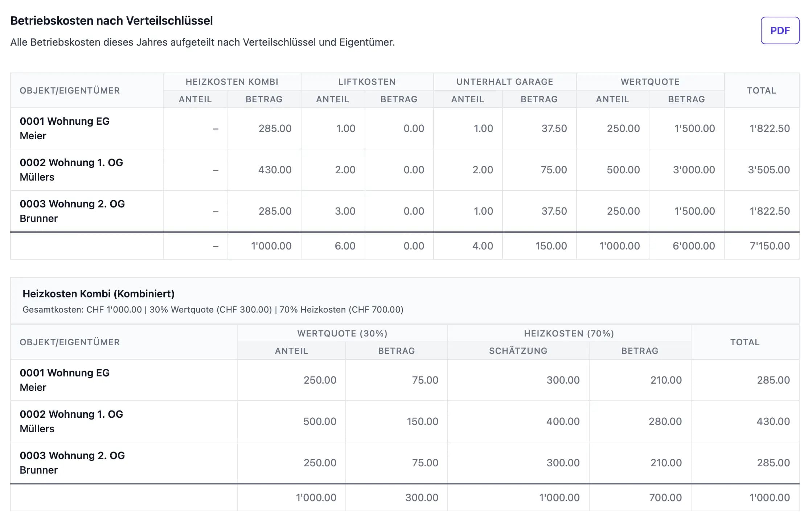Click the Betriebskosten nach Verteilschlüssel heading
The height and width of the screenshot is (520, 812).
pyautogui.click(x=111, y=21)
